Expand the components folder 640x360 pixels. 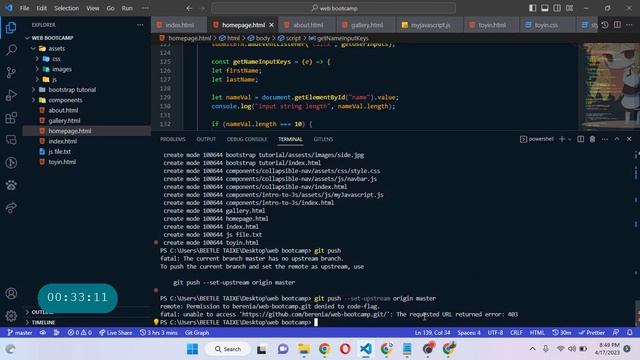[33, 100]
